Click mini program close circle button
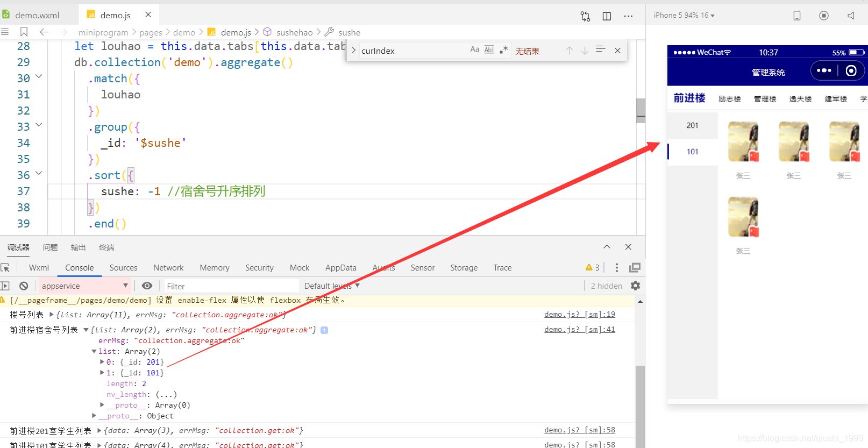The image size is (868, 448). [x=851, y=70]
